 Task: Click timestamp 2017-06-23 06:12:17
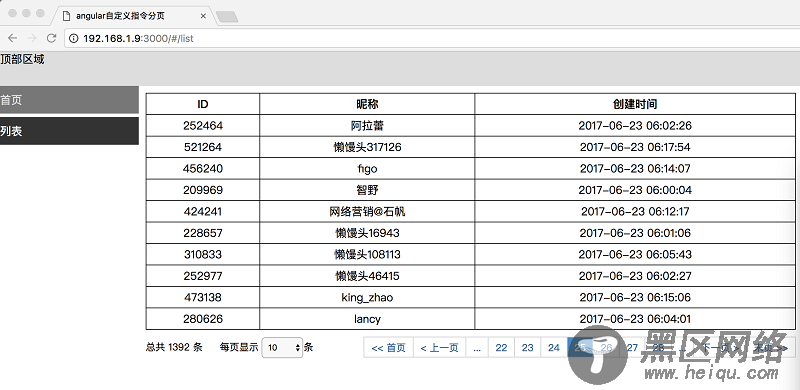[635, 211]
